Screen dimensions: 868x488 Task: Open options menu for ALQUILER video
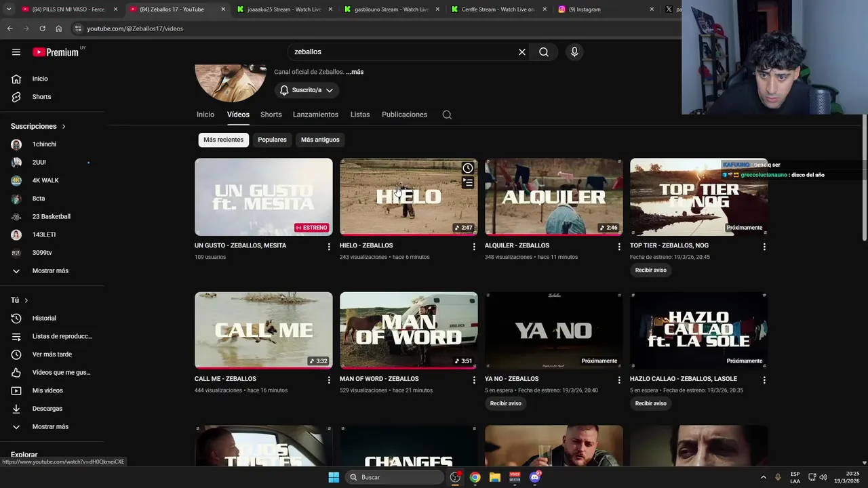click(x=619, y=247)
